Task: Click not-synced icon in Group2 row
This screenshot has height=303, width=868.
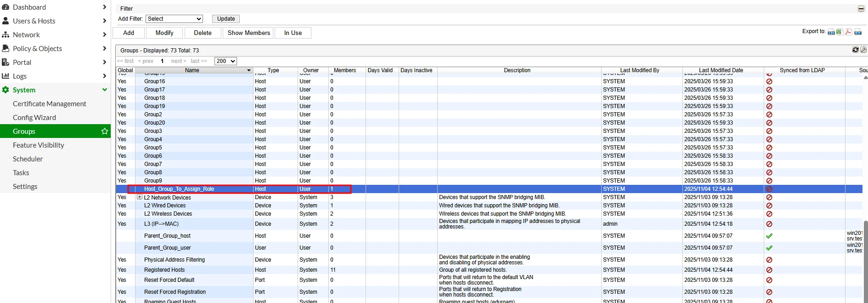Action: pyautogui.click(x=769, y=114)
